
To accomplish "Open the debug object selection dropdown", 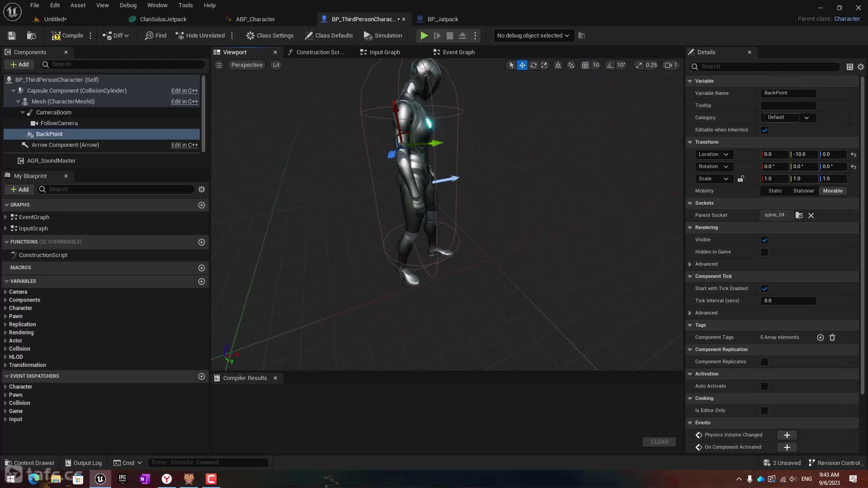I will click(x=533, y=36).
